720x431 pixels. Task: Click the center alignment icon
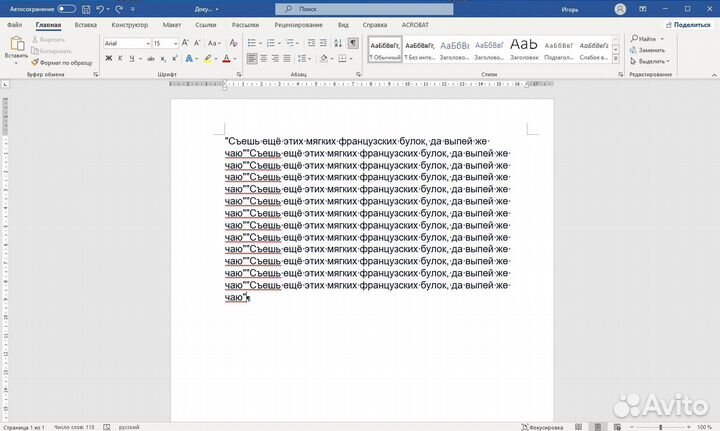(264, 58)
